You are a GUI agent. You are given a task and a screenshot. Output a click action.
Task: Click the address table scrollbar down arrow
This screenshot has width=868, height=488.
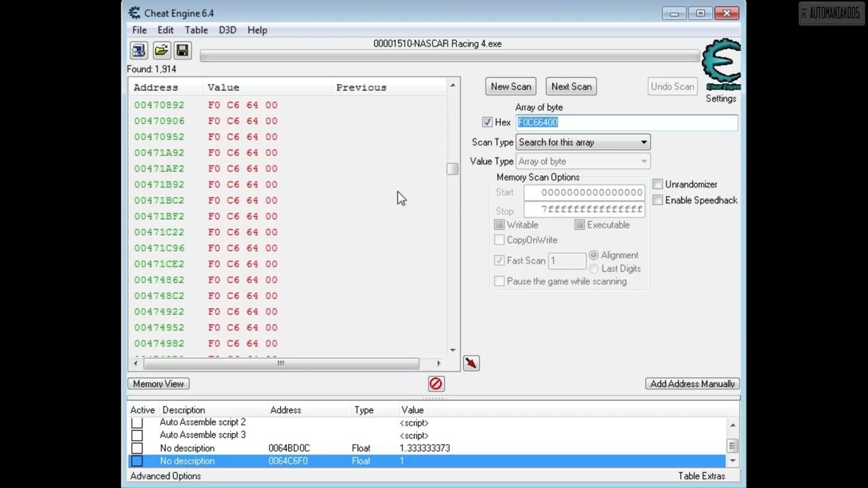(x=732, y=461)
